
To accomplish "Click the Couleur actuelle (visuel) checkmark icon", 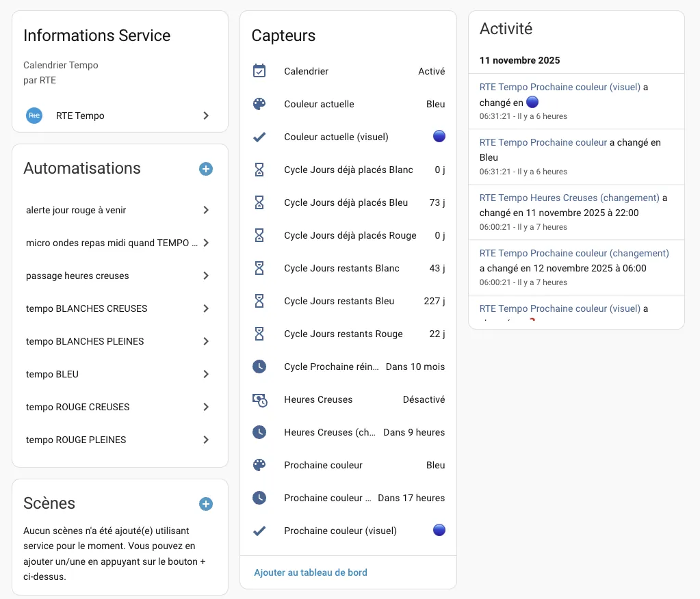I will coord(259,137).
